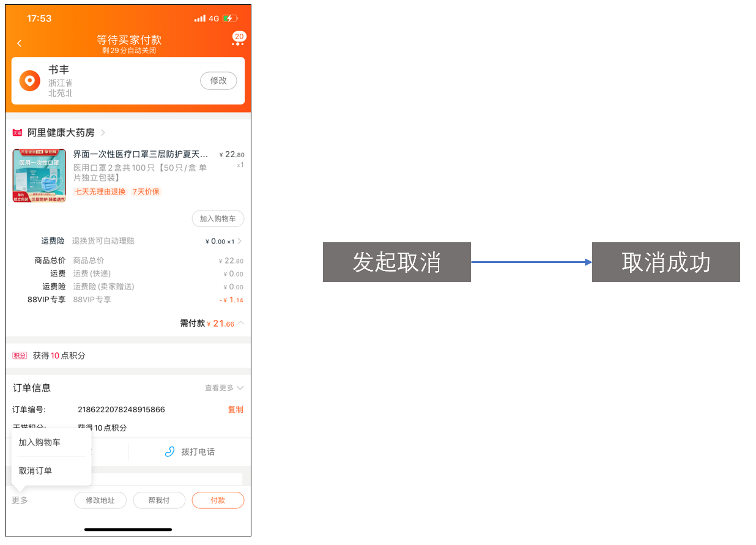
Task: Tap the blue phone icon beside 拨打电话
Action: [x=169, y=451]
